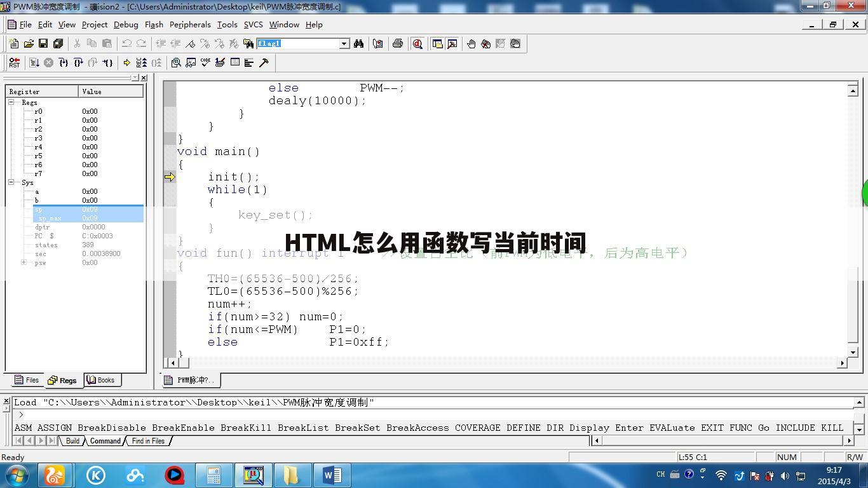The width and height of the screenshot is (868, 488).
Task: Click the Print icon
Action: point(398,44)
